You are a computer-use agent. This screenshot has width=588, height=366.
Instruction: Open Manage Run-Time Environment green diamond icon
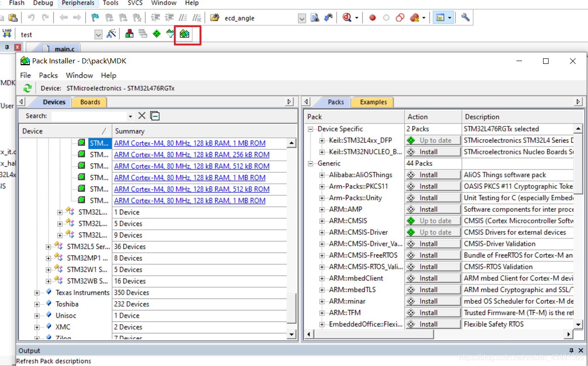157,34
